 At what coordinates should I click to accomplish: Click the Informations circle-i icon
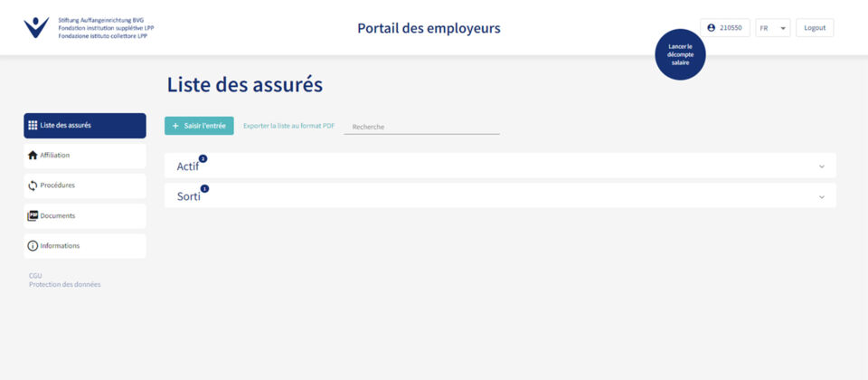[x=33, y=246]
